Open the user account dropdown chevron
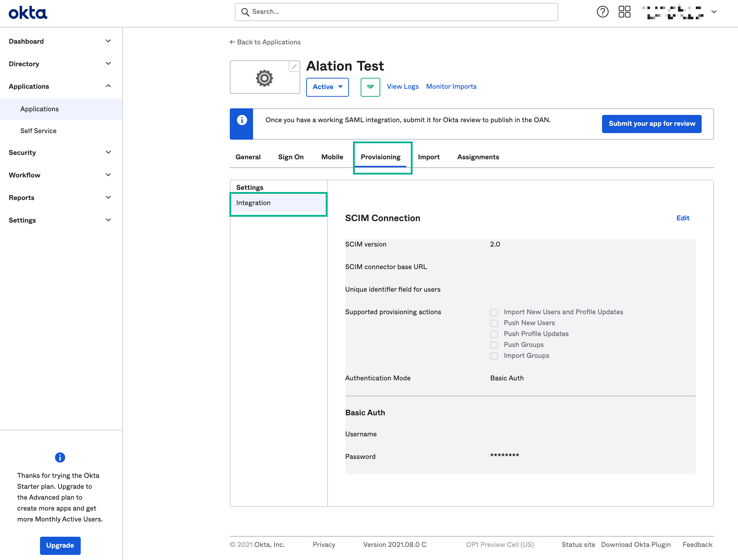The height and width of the screenshot is (560, 738). 714,12
